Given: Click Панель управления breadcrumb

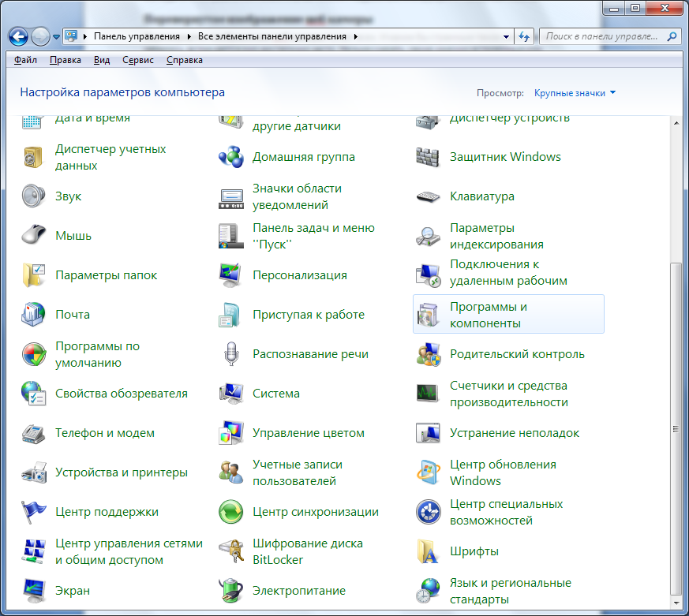Looking at the screenshot, I should 137,36.
